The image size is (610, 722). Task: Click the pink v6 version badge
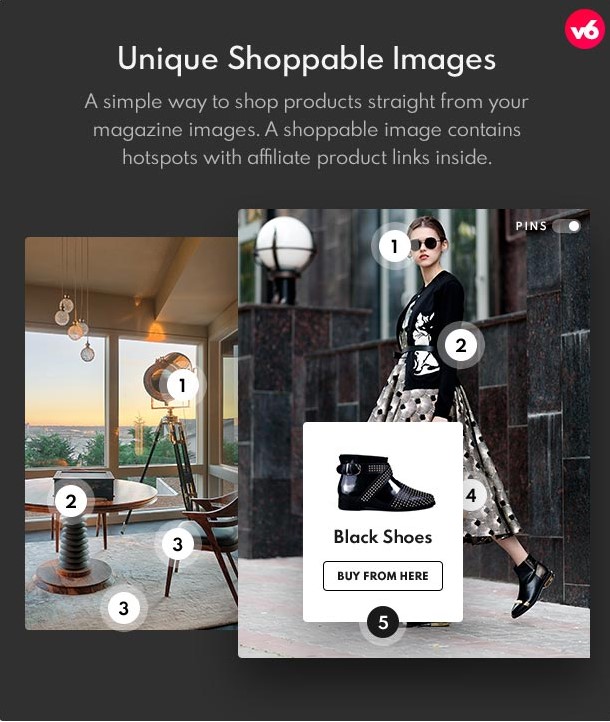(x=584, y=29)
